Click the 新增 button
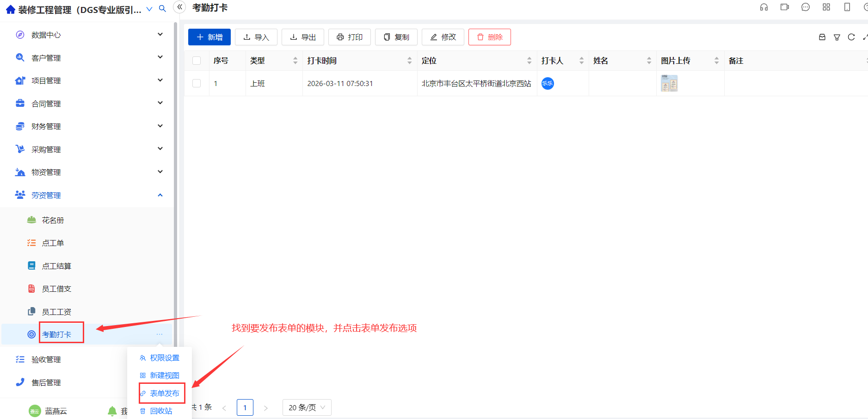This screenshot has width=868, height=419. [209, 37]
